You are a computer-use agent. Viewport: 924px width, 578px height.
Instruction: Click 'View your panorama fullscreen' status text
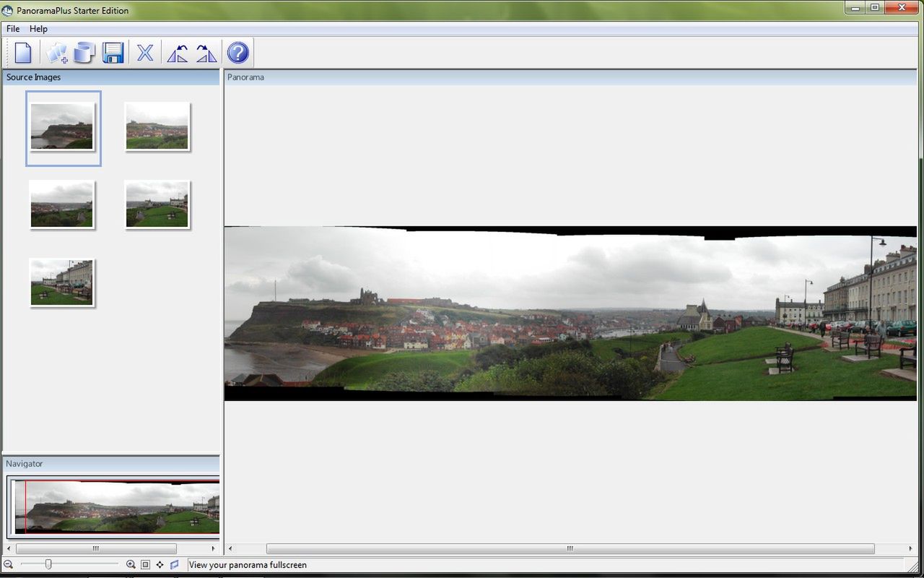(248, 565)
